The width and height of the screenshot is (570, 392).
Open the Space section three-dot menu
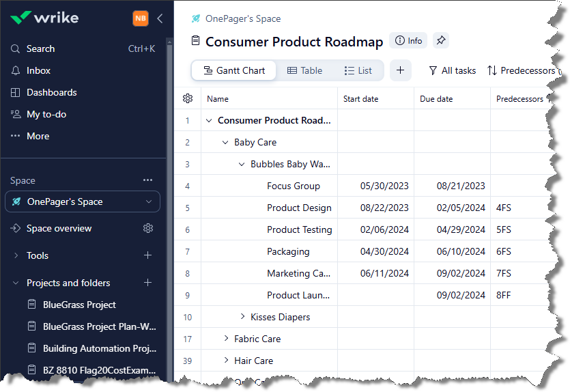point(147,180)
